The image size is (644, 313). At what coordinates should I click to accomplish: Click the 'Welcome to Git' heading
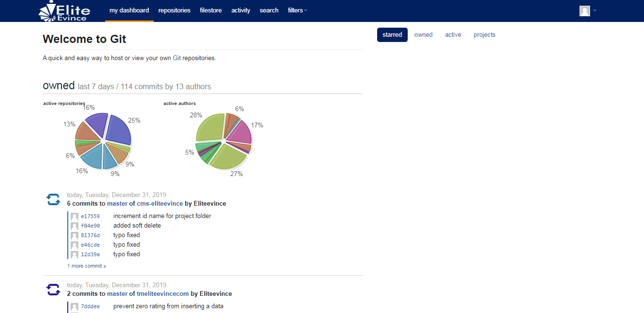84,39
